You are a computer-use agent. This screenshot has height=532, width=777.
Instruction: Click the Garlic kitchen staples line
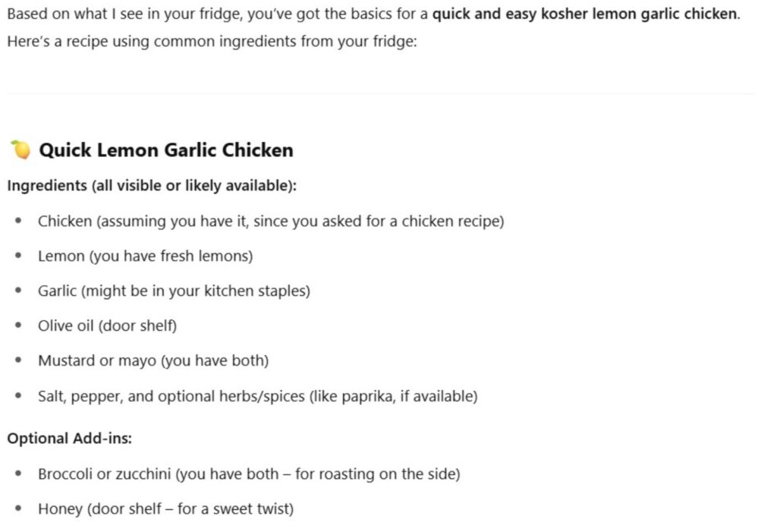tap(174, 291)
